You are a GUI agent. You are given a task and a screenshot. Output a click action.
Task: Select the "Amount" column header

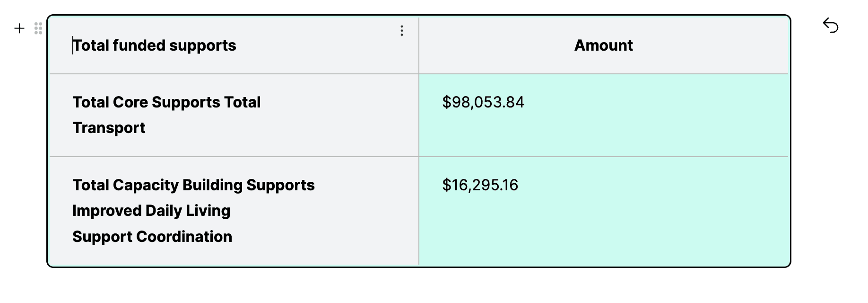pyautogui.click(x=603, y=45)
